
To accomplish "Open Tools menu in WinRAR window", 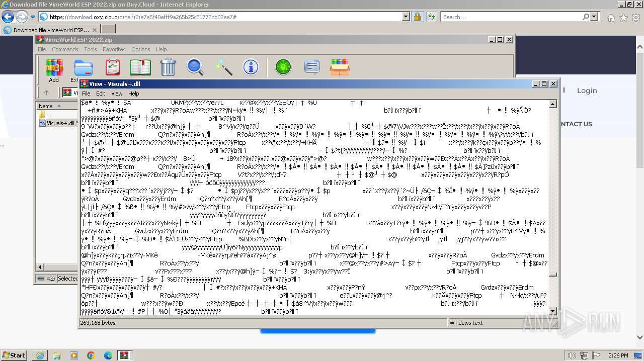I will click(91, 49).
